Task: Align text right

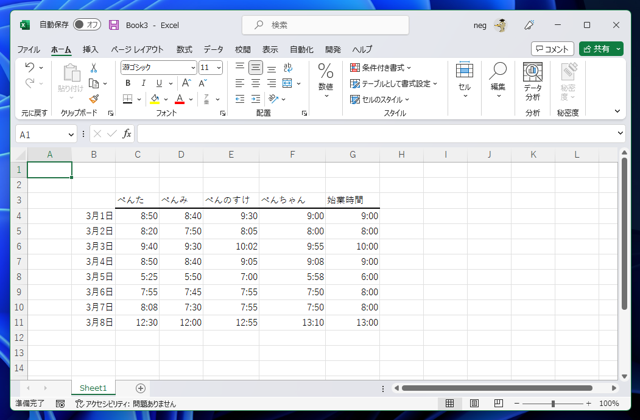Action: (271, 83)
